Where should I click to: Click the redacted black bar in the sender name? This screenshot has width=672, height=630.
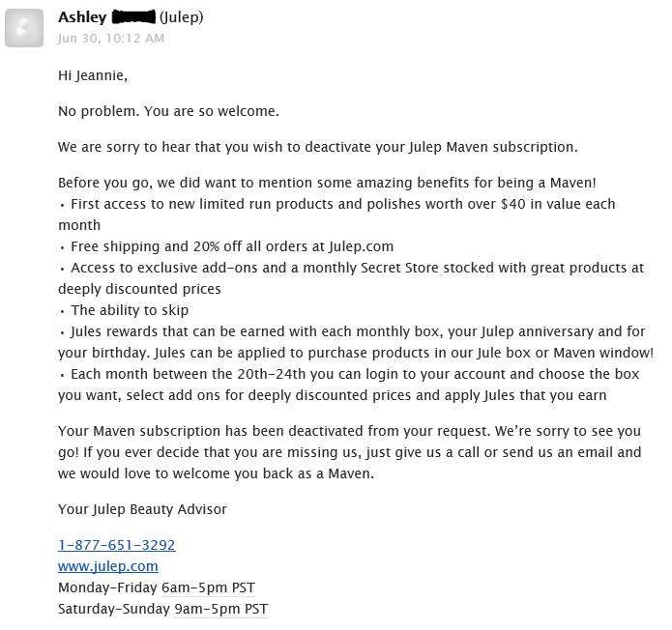pos(133,17)
